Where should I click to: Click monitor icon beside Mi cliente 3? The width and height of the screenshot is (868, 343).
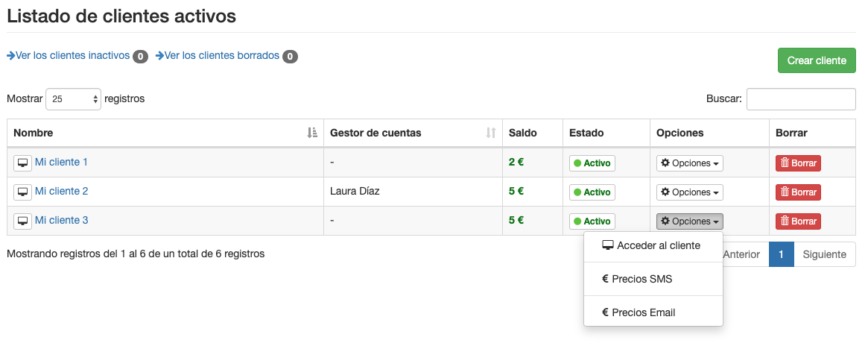(22, 221)
